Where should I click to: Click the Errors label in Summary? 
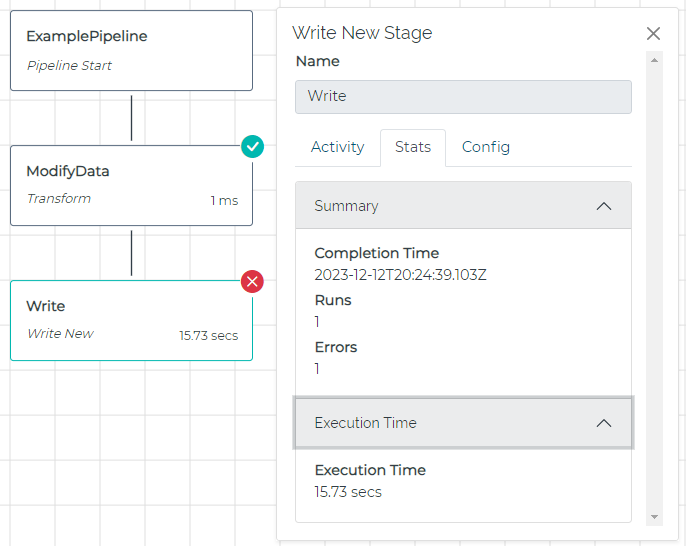pyautogui.click(x=336, y=347)
